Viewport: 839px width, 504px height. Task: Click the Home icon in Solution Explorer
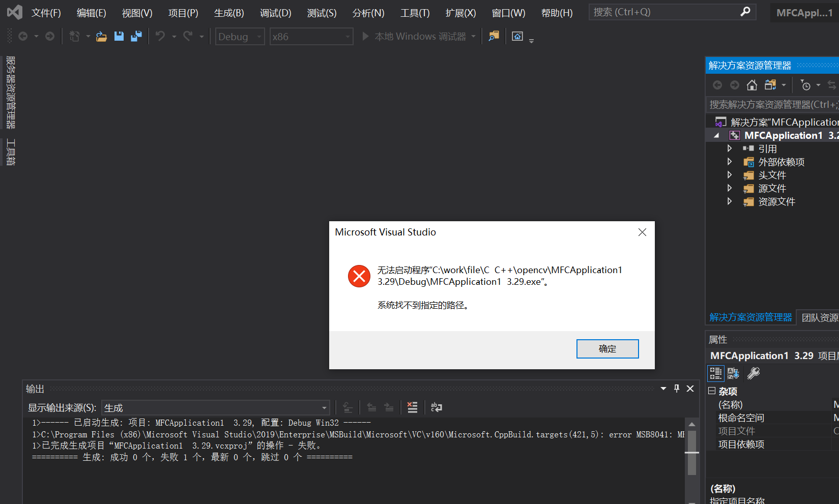(752, 84)
